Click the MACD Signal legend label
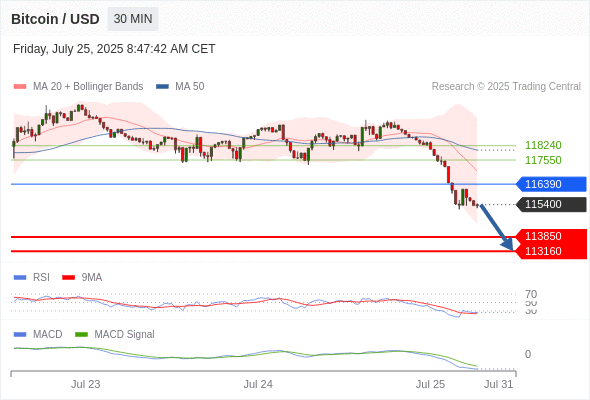Screen dimensions: 590x400 (x=125, y=335)
